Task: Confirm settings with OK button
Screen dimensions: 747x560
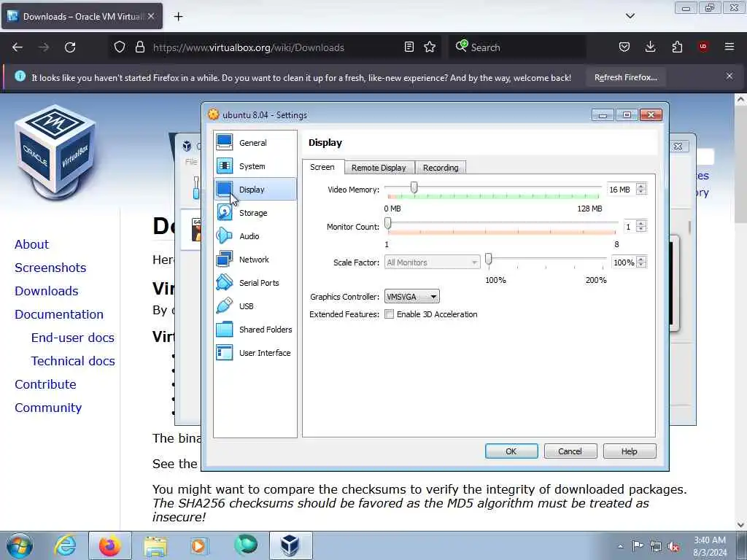Action: (511, 451)
